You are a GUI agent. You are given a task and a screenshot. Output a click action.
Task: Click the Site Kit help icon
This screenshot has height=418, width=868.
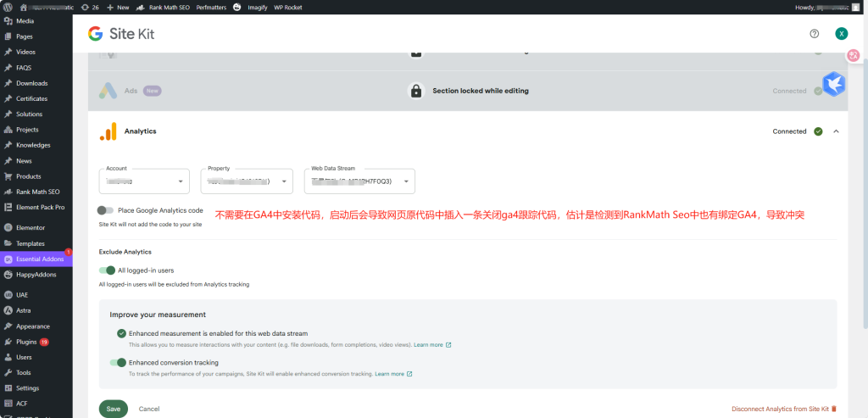pos(814,34)
